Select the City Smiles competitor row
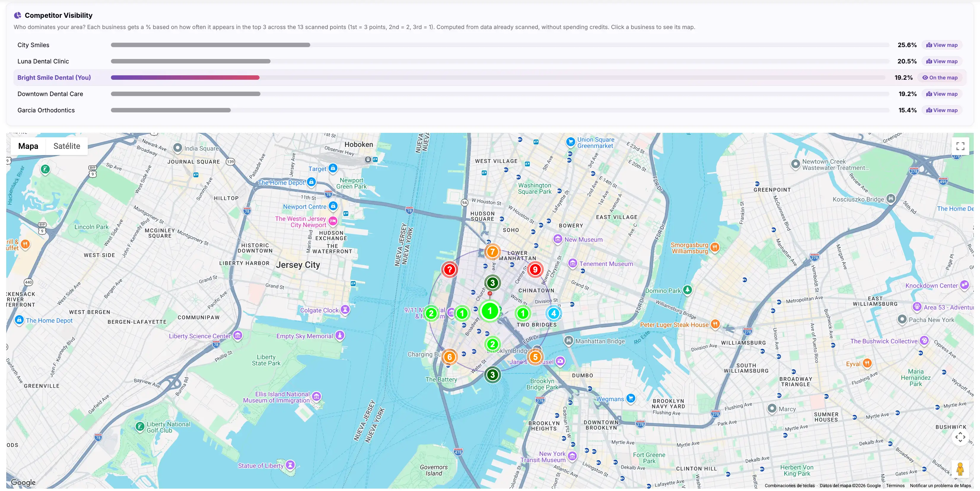This screenshot has height=491, width=980. [490, 45]
